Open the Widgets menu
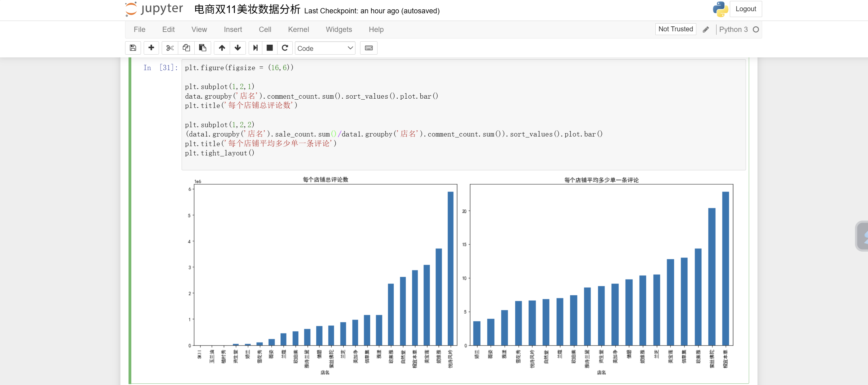This screenshot has width=868, height=385. (339, 30)
